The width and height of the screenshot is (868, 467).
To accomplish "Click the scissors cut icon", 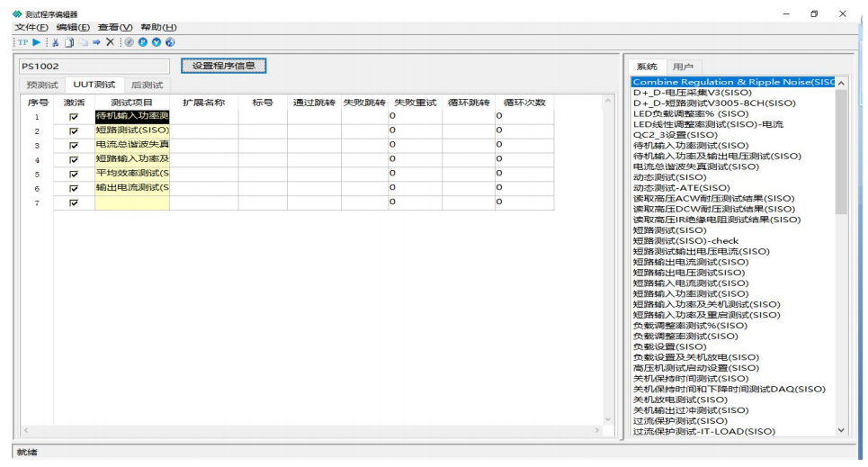I will click(56, 41).
